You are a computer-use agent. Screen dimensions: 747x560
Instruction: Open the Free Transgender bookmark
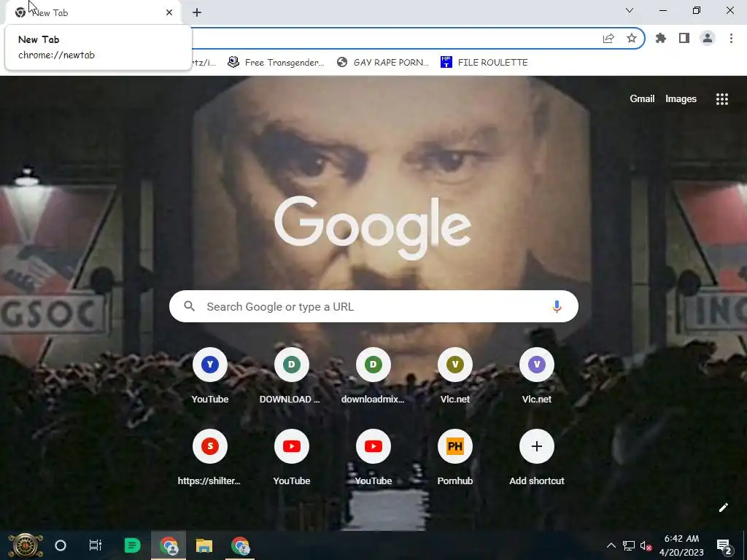coord(276,63)
